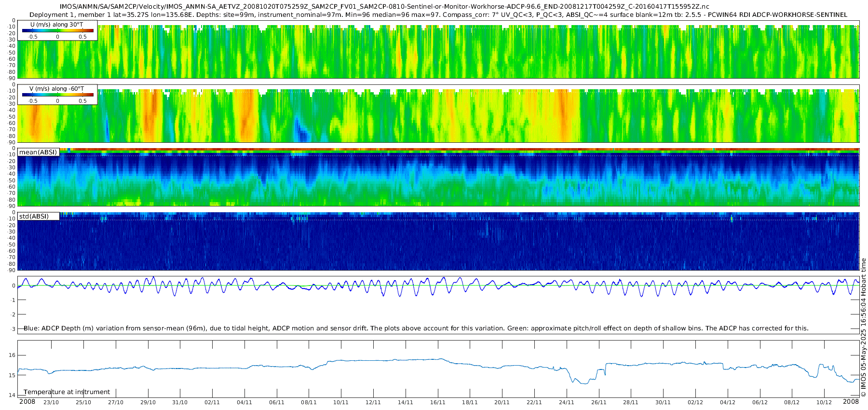Image resolution: width=868 pixels, height=410 pixels.
Task: Click the vertical IMOS Hobart time stamp
Action: coord(863,328)
